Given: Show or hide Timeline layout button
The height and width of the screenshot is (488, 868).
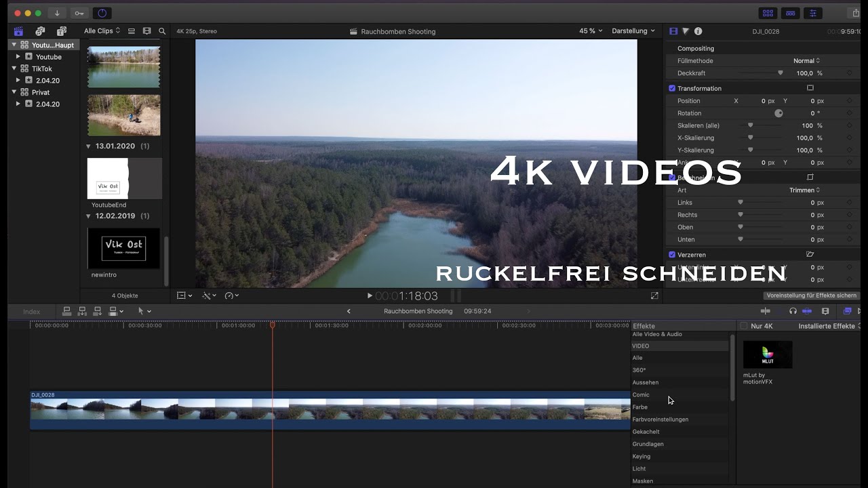Looking at the screenshot, I should [790, 13].
